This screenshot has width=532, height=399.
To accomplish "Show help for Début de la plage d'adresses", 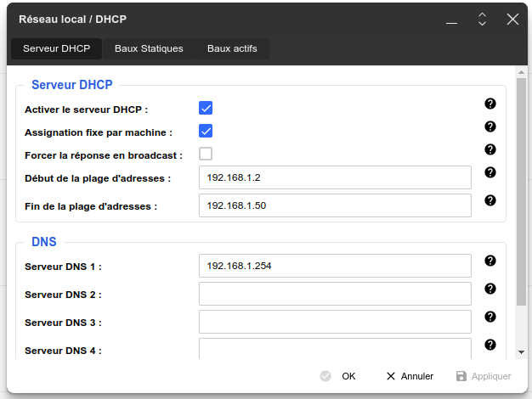I will [490, 172].
